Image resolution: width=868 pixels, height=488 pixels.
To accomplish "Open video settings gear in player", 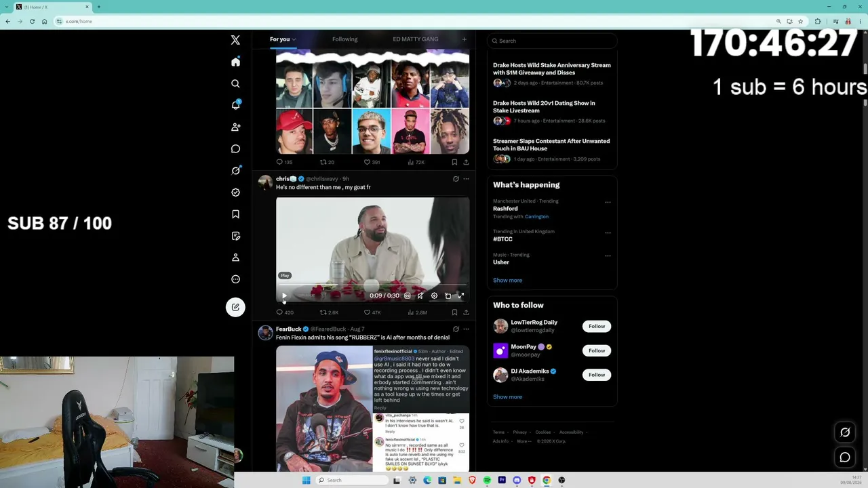I will (x=434, y=296).
